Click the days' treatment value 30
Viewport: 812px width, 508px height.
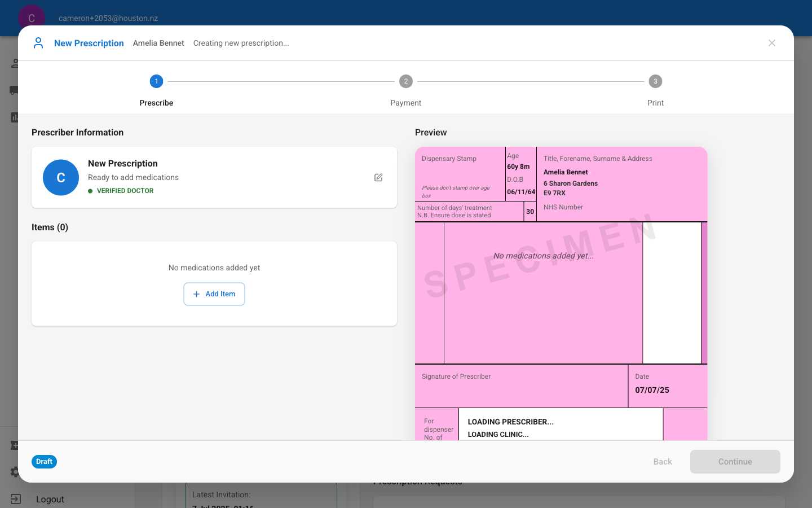(530, 212)
